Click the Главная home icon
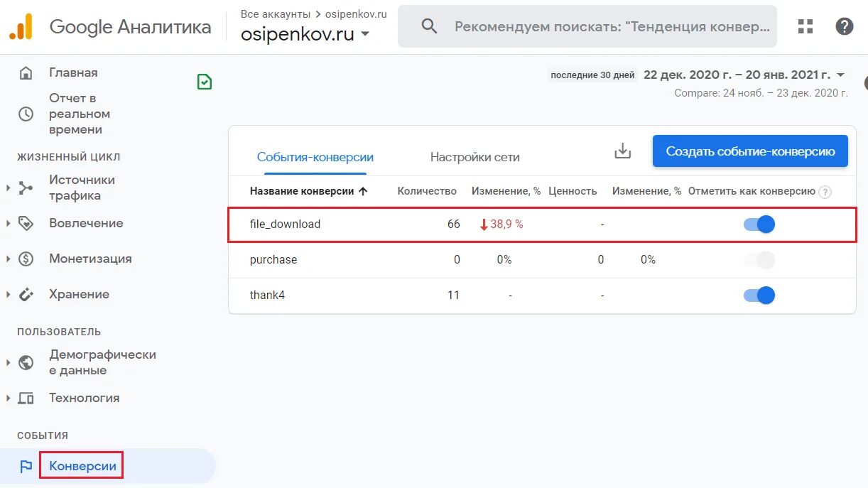The height and width of the screenshot is (488, 868). 26,72
